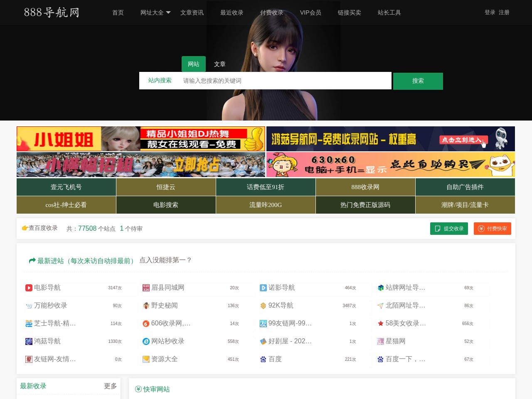Screen dimensions: 532x399
Task: Click the red star icon of 58美女收录
Action: 380,323
